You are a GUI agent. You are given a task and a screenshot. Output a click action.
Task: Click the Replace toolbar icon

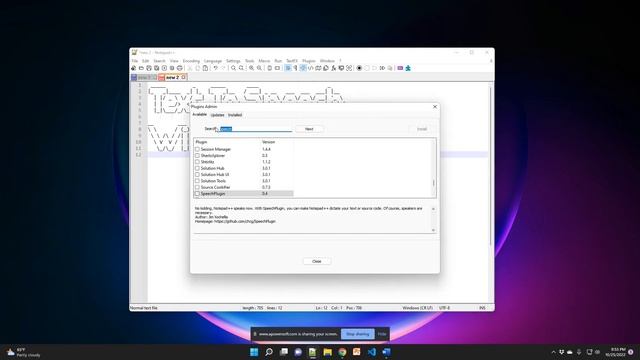[241, 68]
